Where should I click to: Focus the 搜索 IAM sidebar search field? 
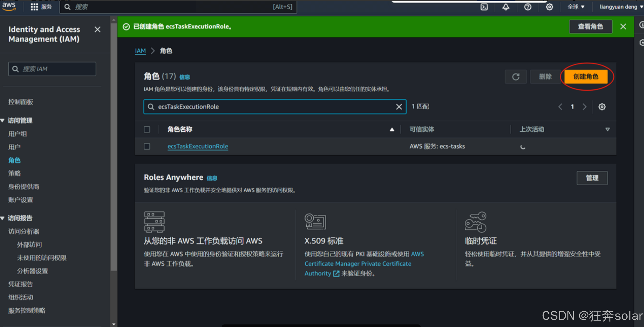tap(52, 69)
